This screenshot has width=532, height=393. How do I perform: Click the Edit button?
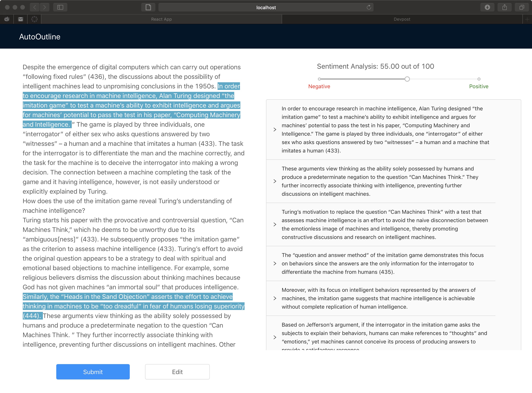click(177, 372)
